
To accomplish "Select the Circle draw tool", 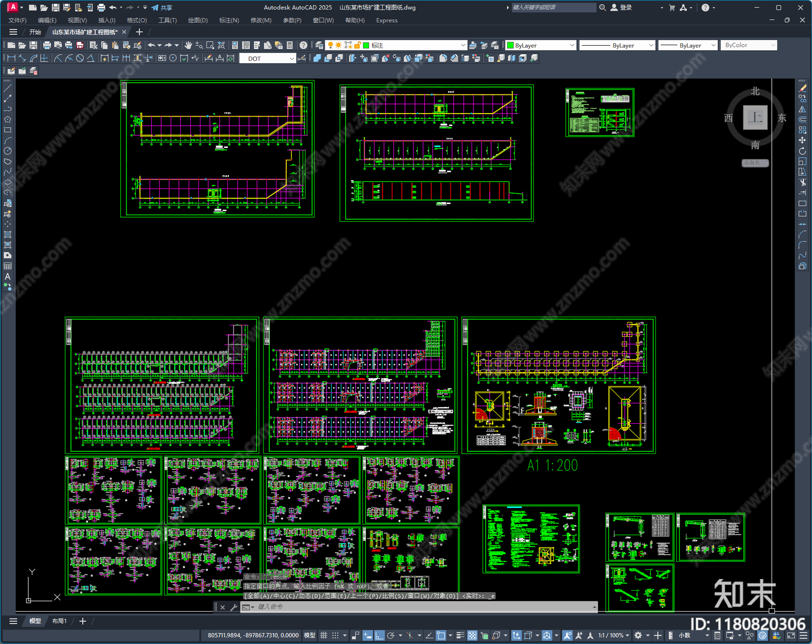I will (x=8, y=151).
